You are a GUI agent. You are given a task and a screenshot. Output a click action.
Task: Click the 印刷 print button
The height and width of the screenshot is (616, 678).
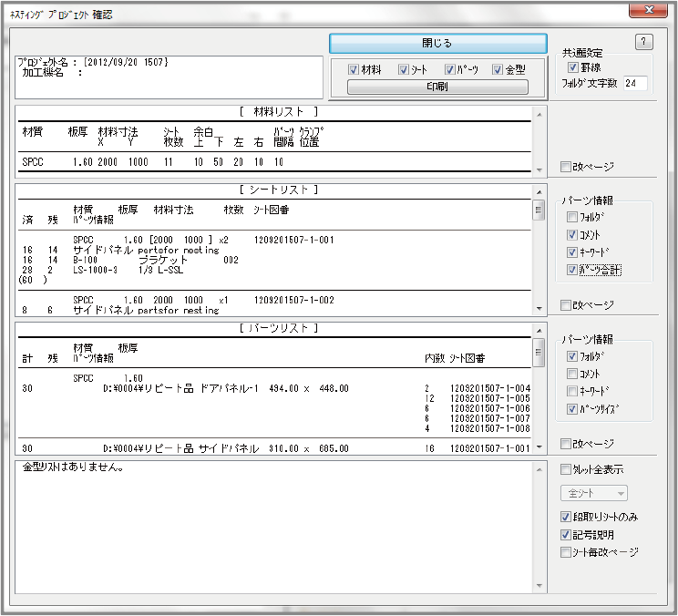pos(437,87)
